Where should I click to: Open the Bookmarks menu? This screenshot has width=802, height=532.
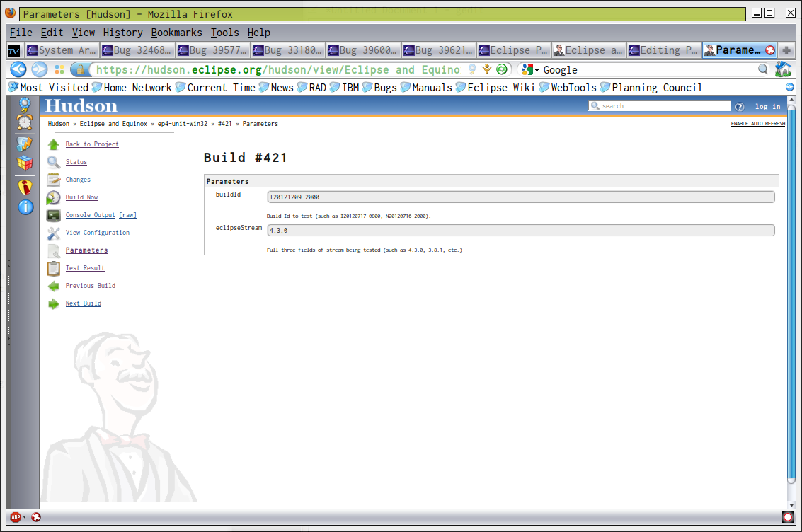click(176, 33)
